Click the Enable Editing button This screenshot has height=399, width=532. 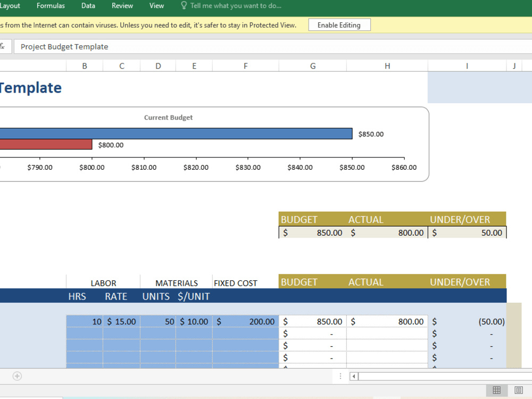(339, 25)
